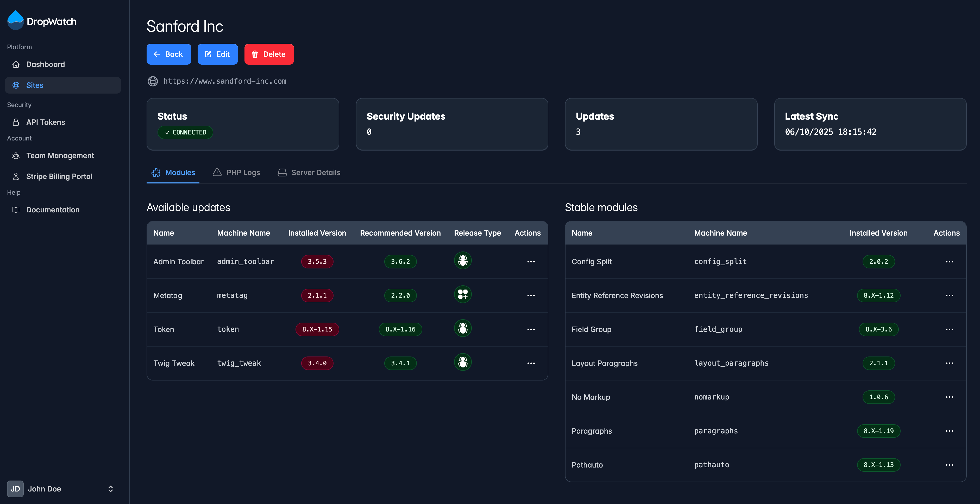Go back using the Back button
The image size is (980, 504).
[x=168, y=54]
